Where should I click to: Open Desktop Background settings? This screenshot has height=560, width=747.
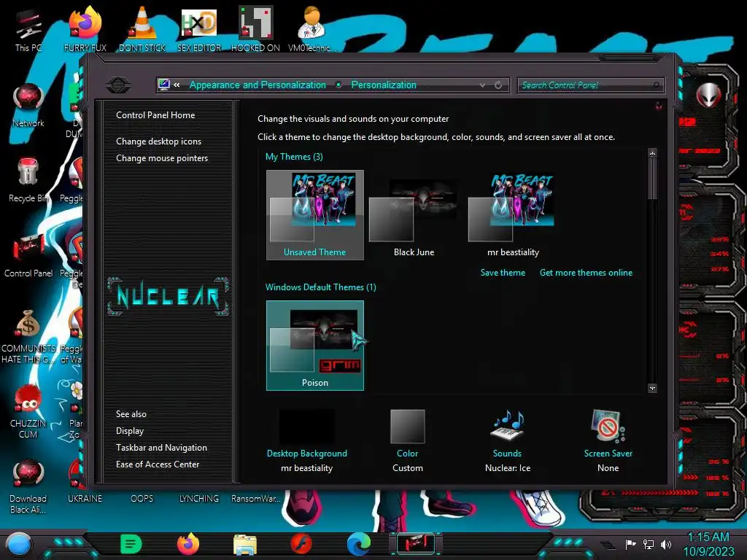(x=307, y=441)
